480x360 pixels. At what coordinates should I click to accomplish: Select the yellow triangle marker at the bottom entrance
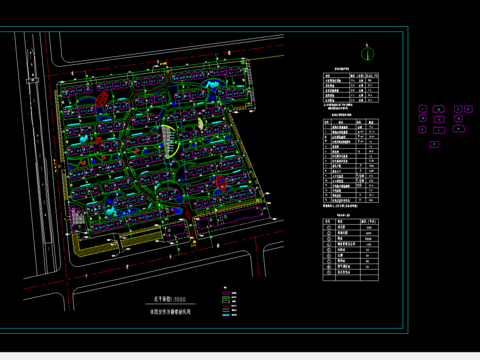[x=194, y=241]
